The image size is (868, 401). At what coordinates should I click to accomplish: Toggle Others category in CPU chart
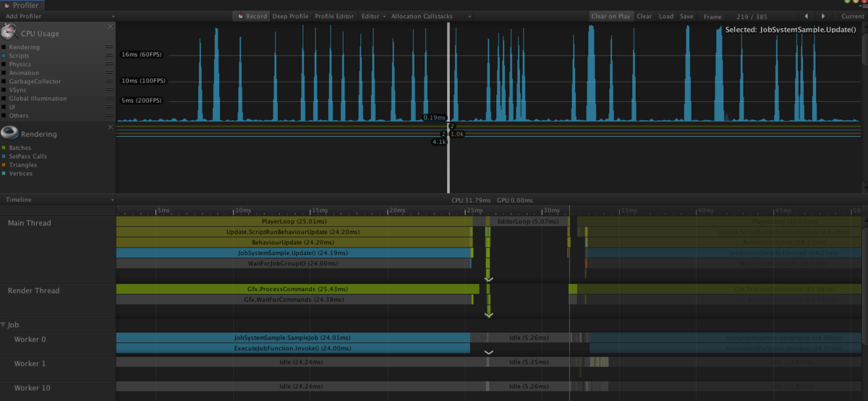(4, 116)
